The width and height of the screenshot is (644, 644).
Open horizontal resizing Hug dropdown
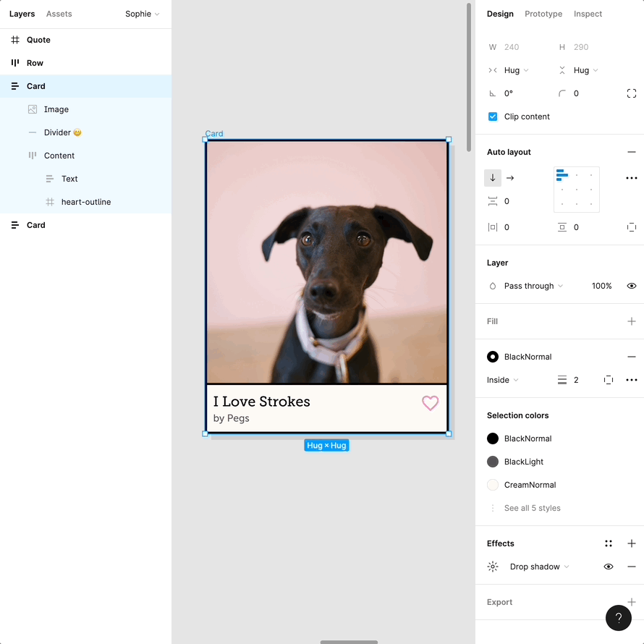(x=516, y=70)
